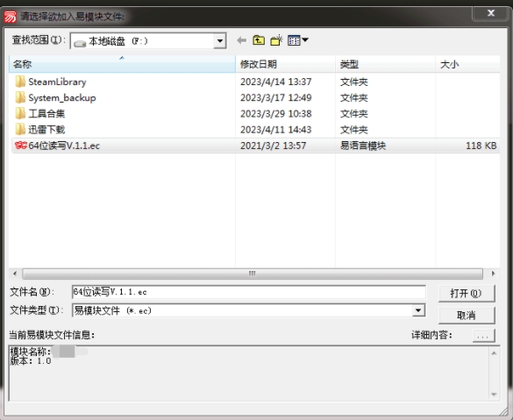This screenshot has width=513, height=420.
Task: Sort files by 名称 column header
Action: click(122, 64)
